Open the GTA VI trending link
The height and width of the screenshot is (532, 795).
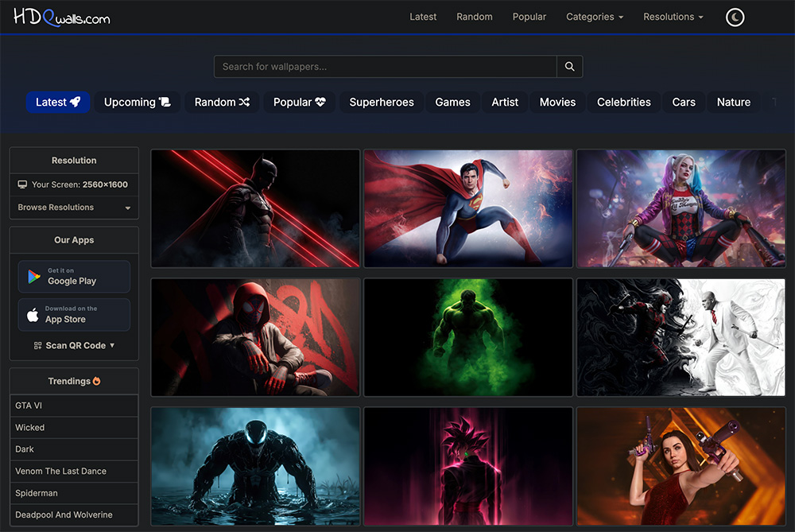coord(29,406)
